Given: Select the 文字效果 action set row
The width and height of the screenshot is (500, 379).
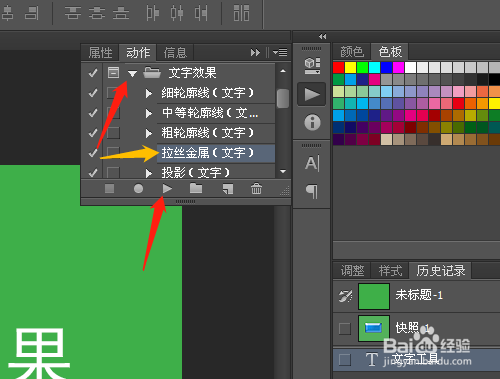Looking at the screenshot, I should click(200, 72).
